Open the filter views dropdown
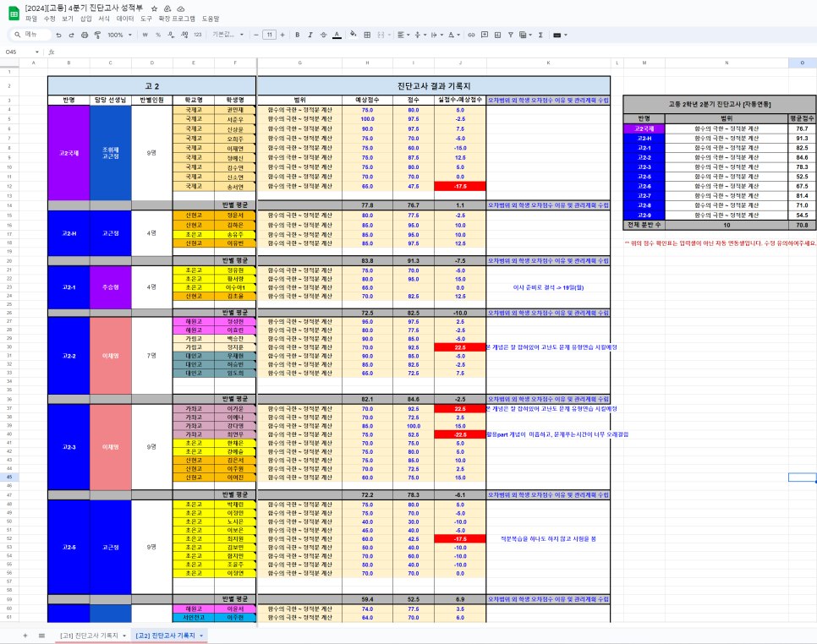 [x=525, y=35]
